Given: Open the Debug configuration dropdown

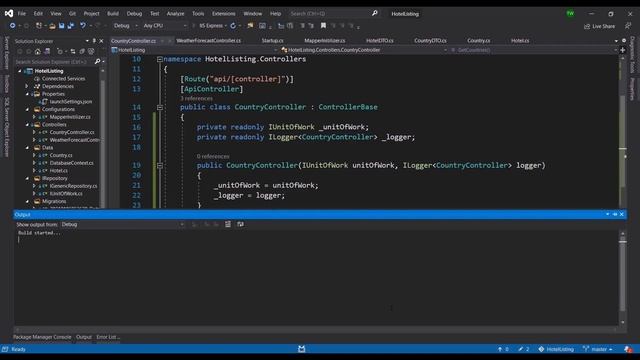Looking at the screenshot, I should click(125, 26).
